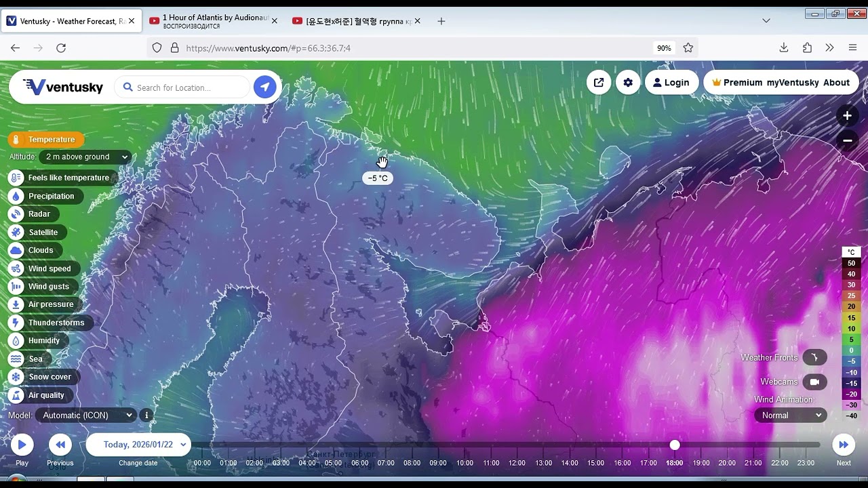Select the Humidity layer icon

pyautogui.click(x=16, y=341)
